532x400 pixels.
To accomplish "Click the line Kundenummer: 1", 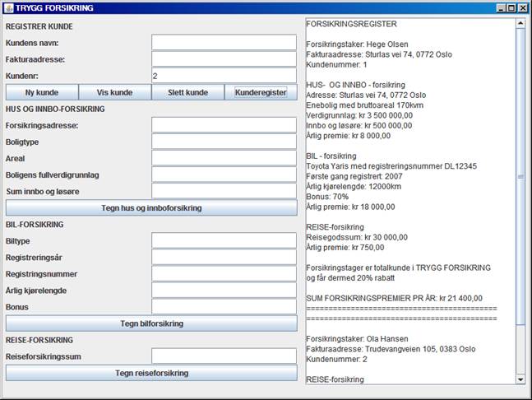I will (336, 64).
